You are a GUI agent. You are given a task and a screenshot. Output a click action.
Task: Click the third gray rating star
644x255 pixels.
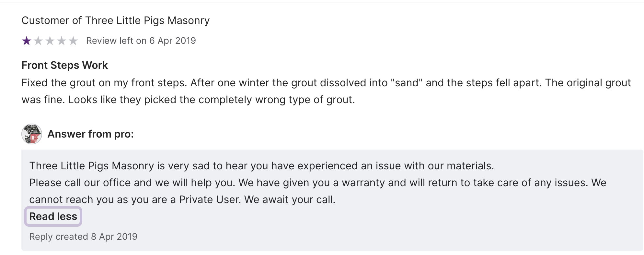tap(50, 41)
